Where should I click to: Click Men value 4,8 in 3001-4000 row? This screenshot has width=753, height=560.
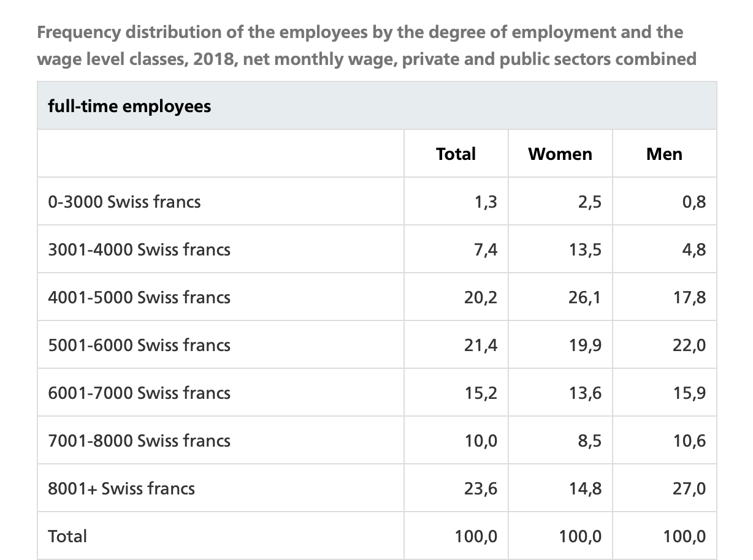694,249
